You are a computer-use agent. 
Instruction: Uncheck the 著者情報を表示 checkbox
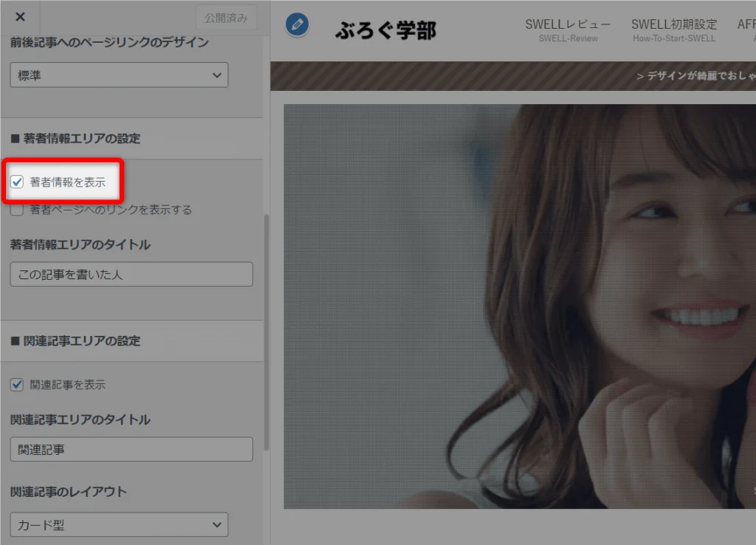click(16, 181)
